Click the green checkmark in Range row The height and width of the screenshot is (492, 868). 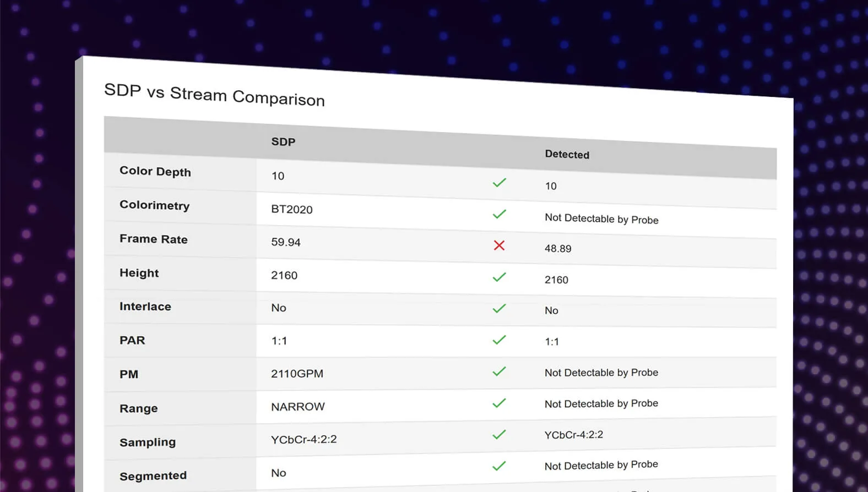coord(499,403)
